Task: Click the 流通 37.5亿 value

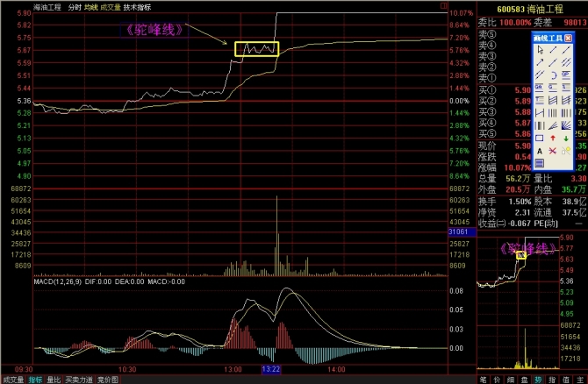Action: coord(574,212)
